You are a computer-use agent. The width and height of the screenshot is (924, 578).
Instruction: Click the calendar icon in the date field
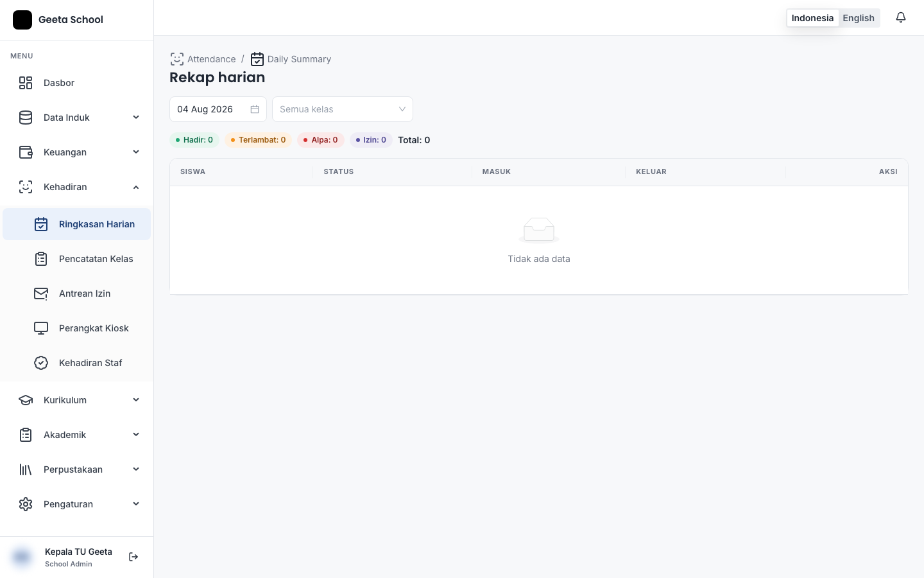[255, 109]
